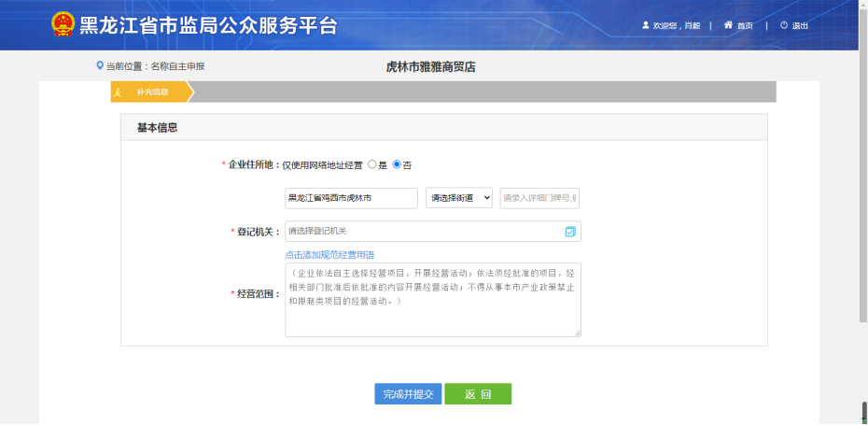Screen dimensions: 868x425
Task: Click inside the 经营范围 text area
Action: tap(433, 300)
